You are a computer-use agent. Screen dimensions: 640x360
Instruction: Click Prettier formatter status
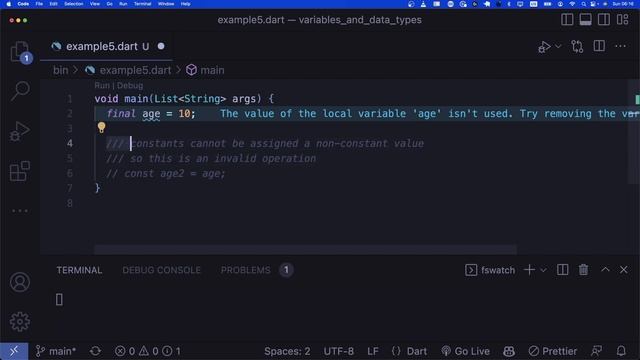click(x=553, y=351)
